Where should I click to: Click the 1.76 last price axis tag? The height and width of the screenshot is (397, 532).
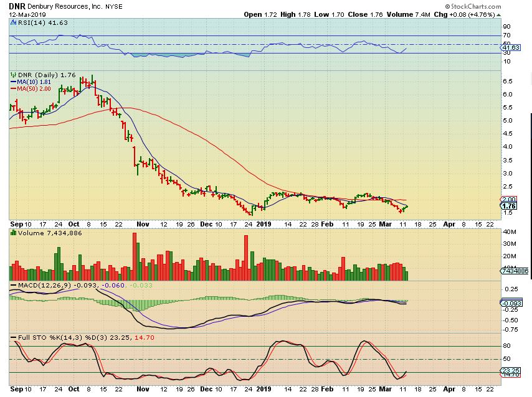(x=508, y=206)
